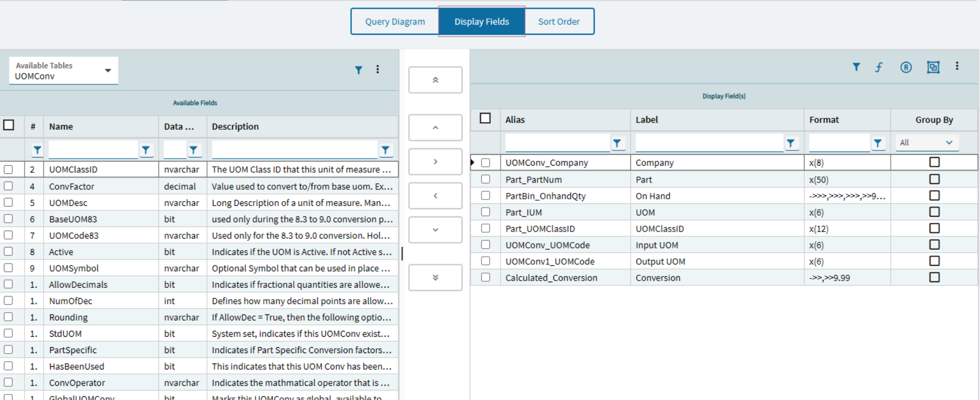Check the ConvFactor field row checkbox
Screen dimensions: 980x400
[x=8, y=186]
